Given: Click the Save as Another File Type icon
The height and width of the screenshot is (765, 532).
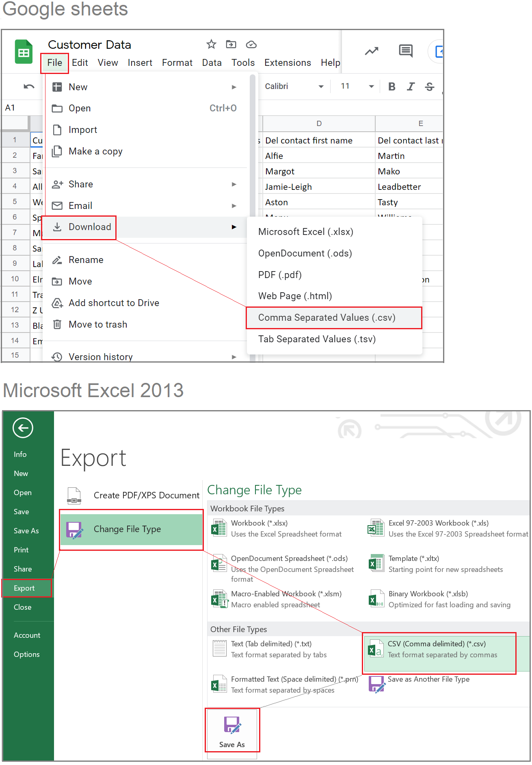Looking at the screenshot, I should point(377,684).
